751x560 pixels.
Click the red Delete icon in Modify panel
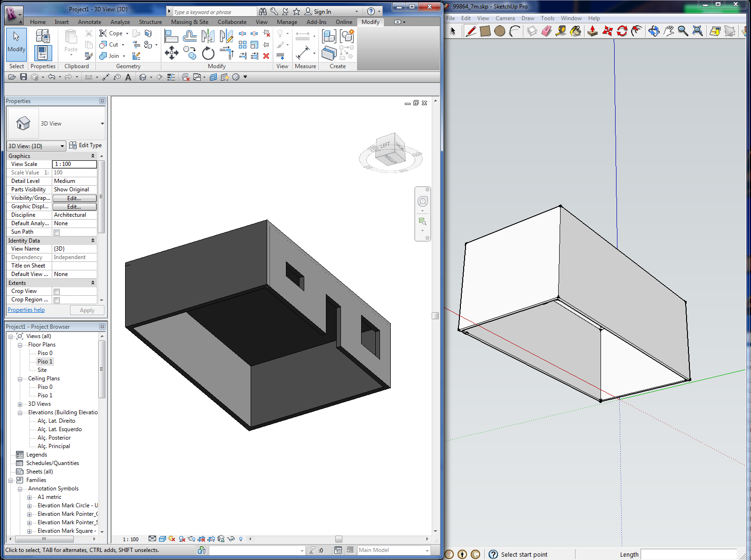(266, 56)
